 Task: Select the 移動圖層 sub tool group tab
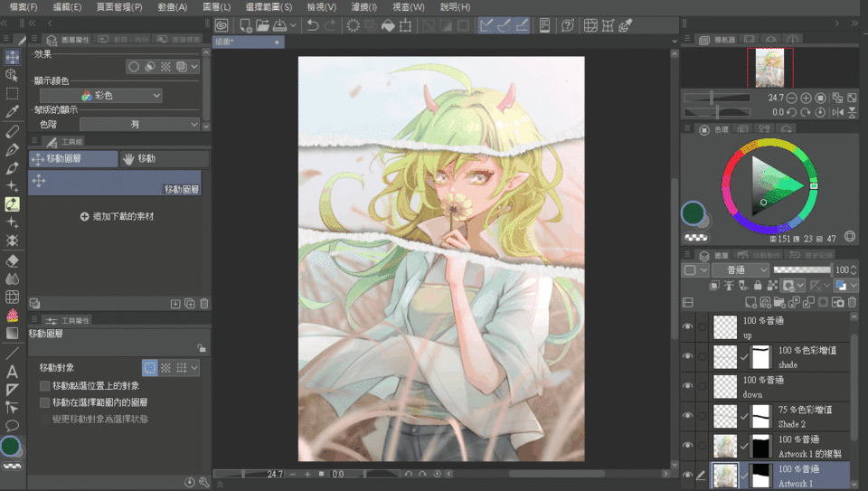73,159
